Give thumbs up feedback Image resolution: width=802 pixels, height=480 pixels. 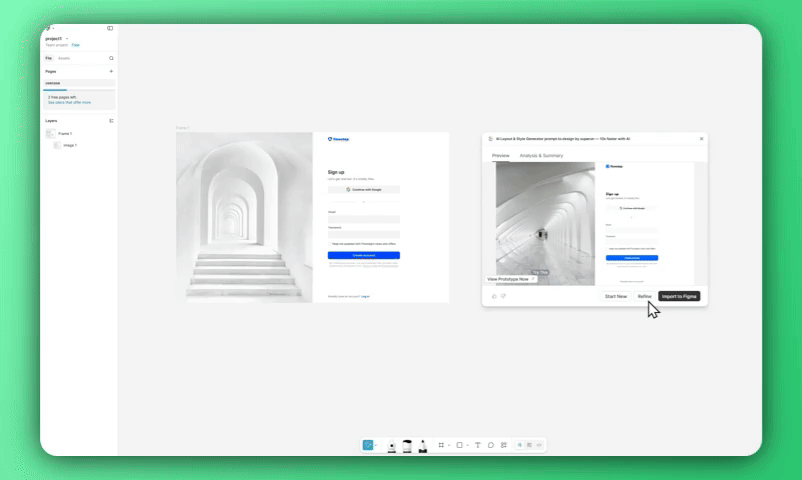point(494,296)
